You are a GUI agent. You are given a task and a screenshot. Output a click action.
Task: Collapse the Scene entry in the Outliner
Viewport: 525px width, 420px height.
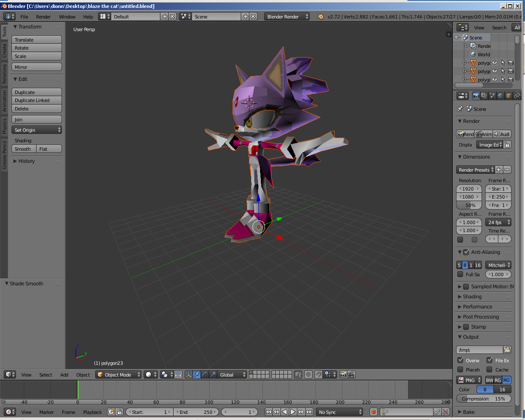pos(457,37)
